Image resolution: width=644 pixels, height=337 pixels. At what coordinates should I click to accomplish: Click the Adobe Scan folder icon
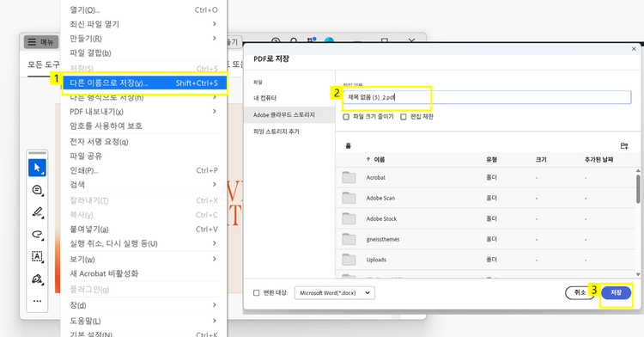pyautogui.click(x=349, y=198)
